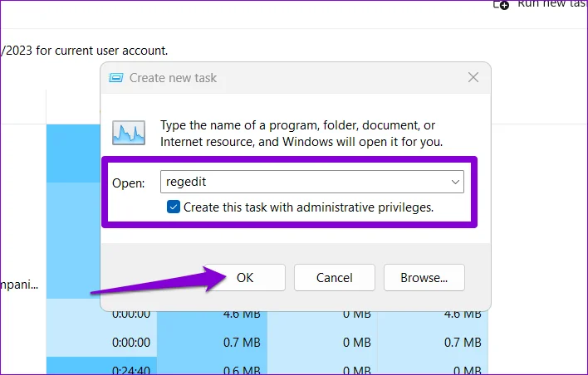Click the Task Manager performance graph icon
The width and height of the screenshot is (588, 375).
point(129,133)
